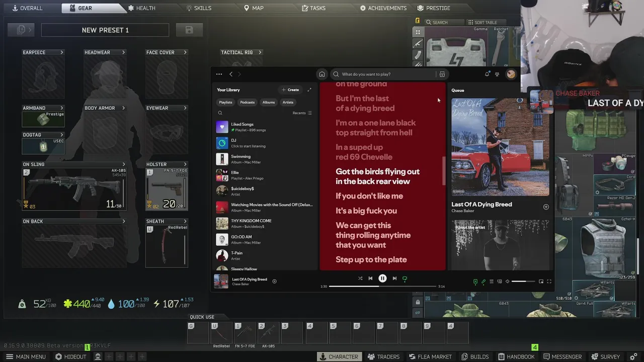Adjust the Spotify volume slider

pos(523,282)
